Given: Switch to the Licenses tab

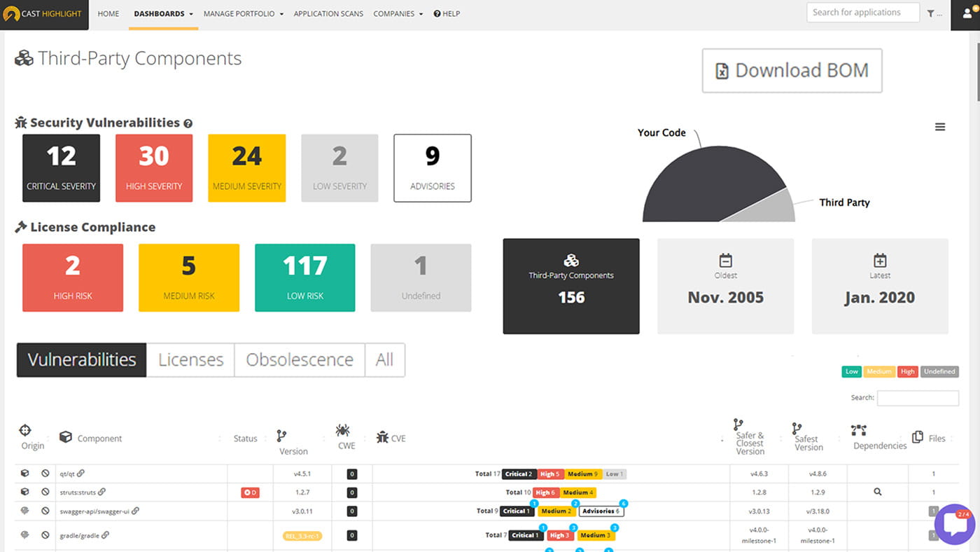Looking at the screenshot, I should pos(190,359).
